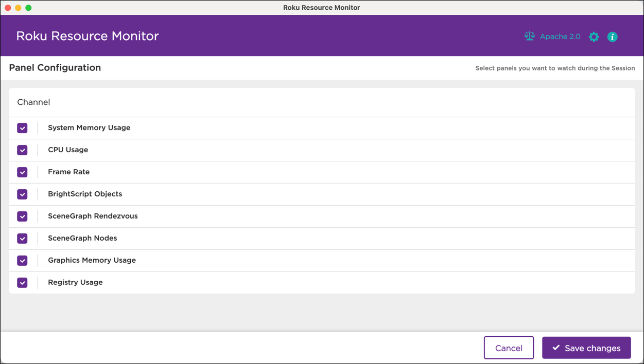Uncheck SceneGraph Rendezvous
This screenshot has height=364, width=644.
pos(22,216)
